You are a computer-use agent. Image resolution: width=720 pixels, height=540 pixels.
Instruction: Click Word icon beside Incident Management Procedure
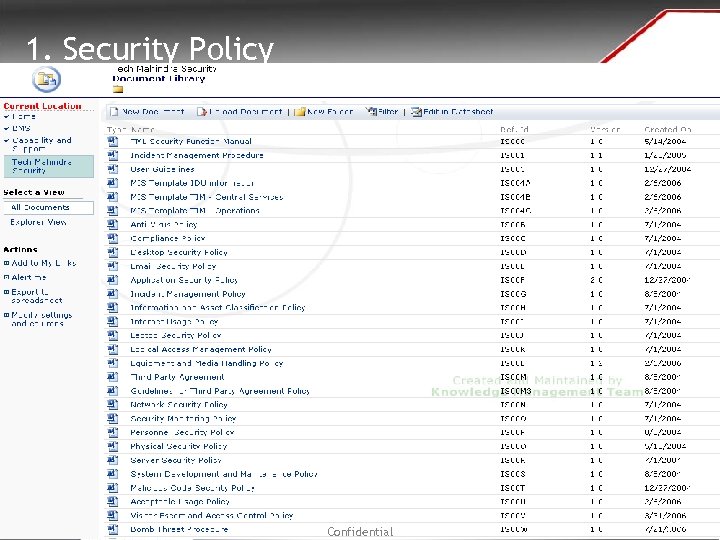point(112,155)
